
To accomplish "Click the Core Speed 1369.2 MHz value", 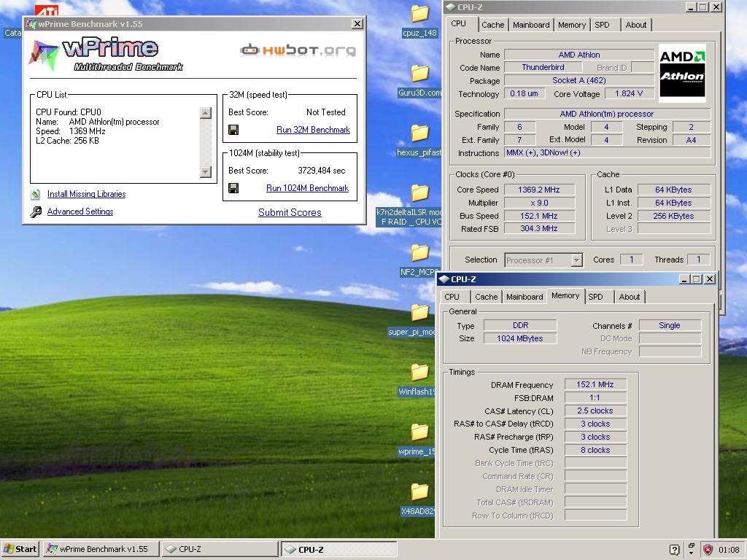I will (539, 190).
